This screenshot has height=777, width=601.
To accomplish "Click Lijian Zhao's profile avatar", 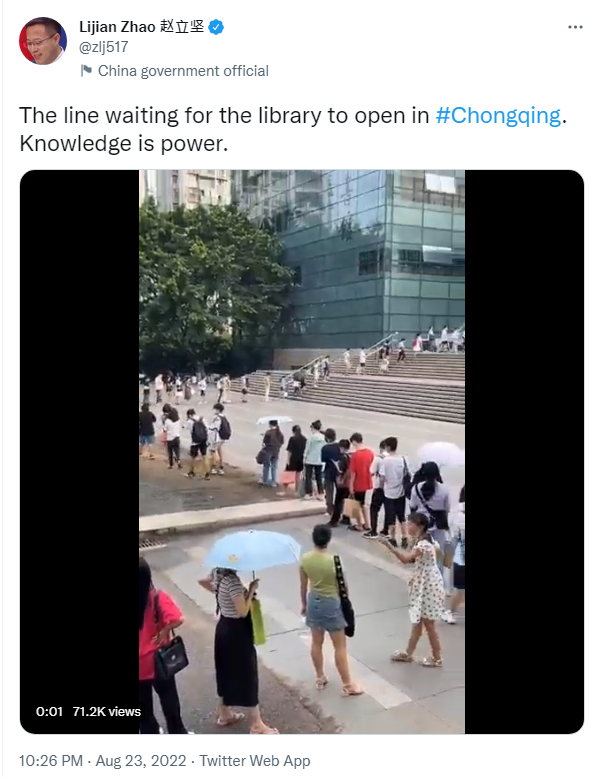I will [x=43, y=41].
